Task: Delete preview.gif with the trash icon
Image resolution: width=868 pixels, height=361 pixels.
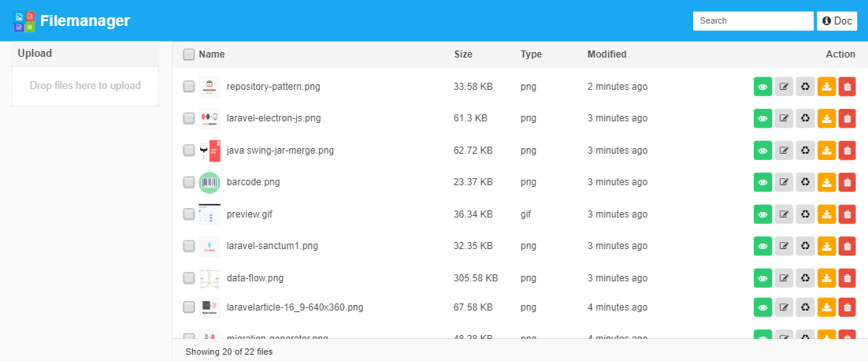Action: (847, 214)
